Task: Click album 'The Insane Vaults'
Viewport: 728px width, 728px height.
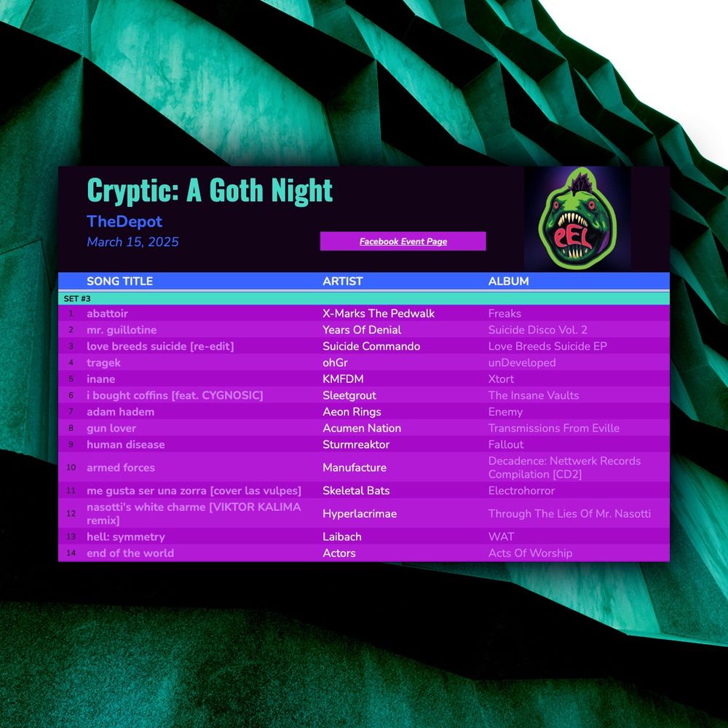Action: [x=534, y=395]
